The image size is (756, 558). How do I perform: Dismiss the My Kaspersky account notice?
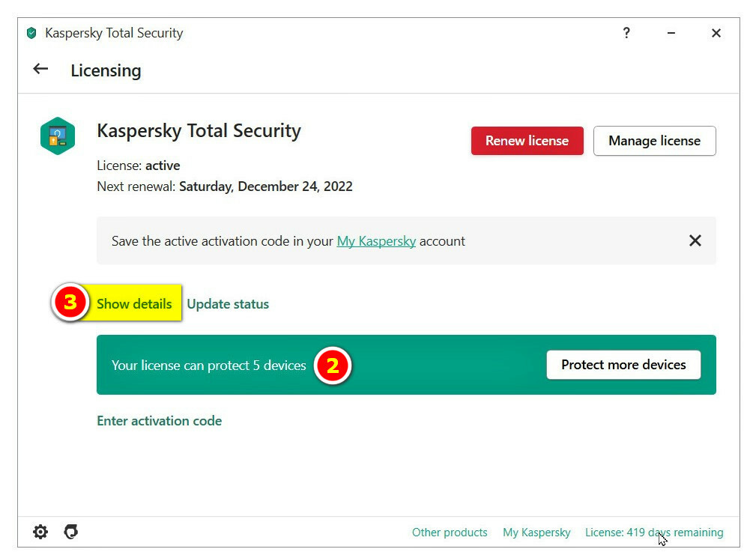695,240
